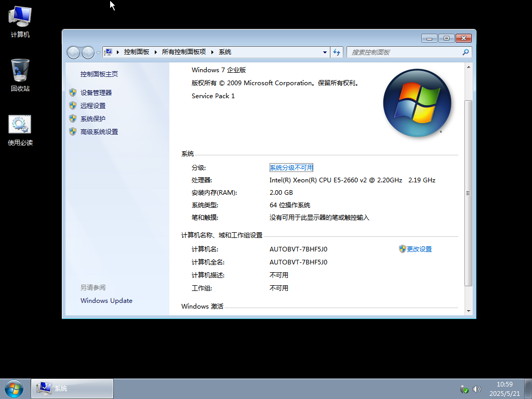Open the volume speaker tray icon
This screenshot has height=399, width=532.
click(477, 389)
